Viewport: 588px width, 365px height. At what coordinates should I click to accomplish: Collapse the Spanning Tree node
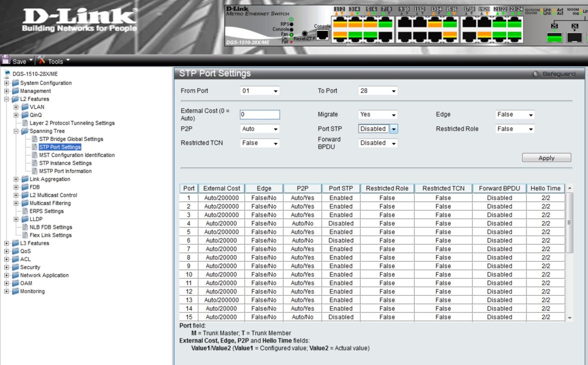(16, 131)
